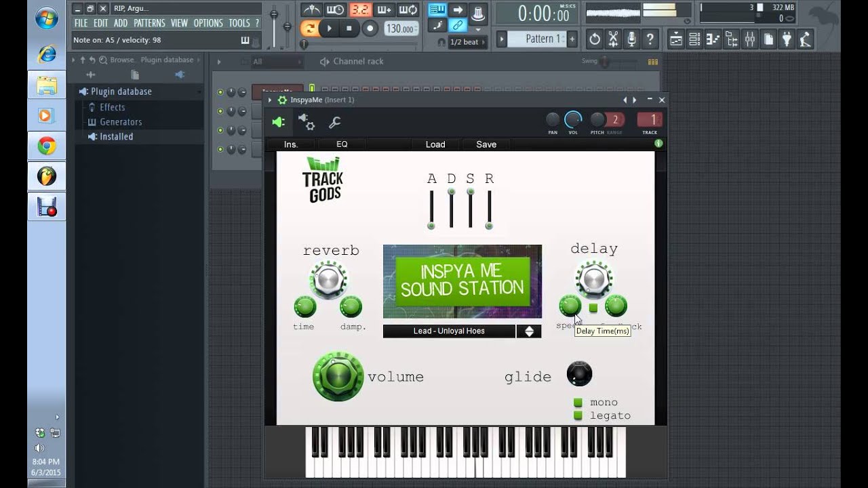The width and height of the screenshot is (868, 488).
Task: Open the PATTERNS menu
Action: 149,23
